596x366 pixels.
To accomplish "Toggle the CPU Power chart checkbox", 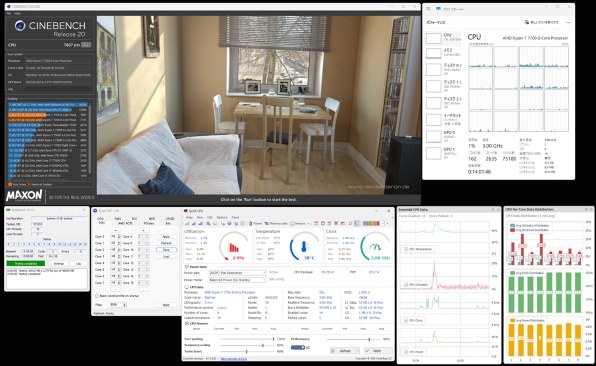I will pos(406,352).
